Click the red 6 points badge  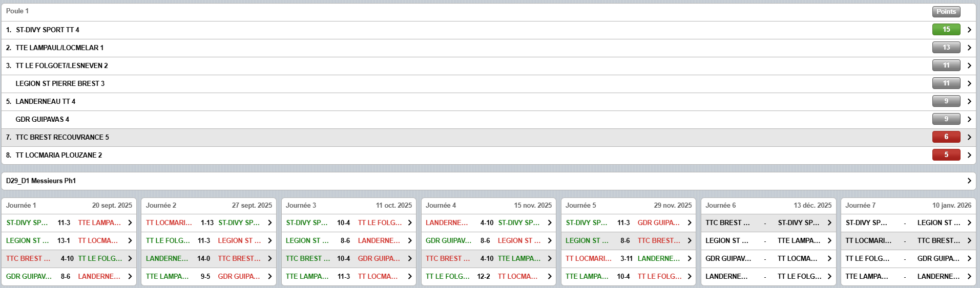[x=946, y=137]
